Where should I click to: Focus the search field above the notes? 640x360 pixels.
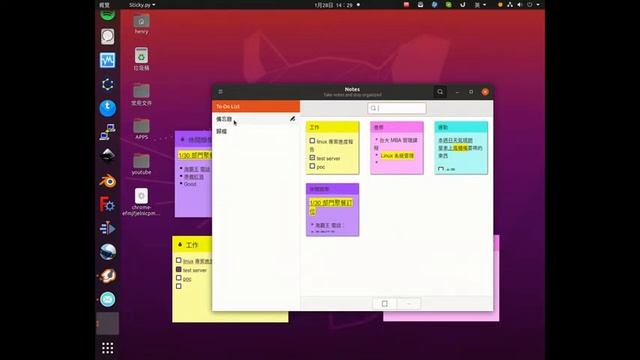click(397, 108)
